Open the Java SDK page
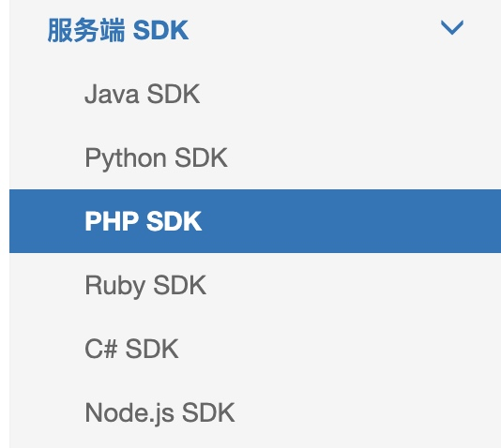 tap(255, 94)
